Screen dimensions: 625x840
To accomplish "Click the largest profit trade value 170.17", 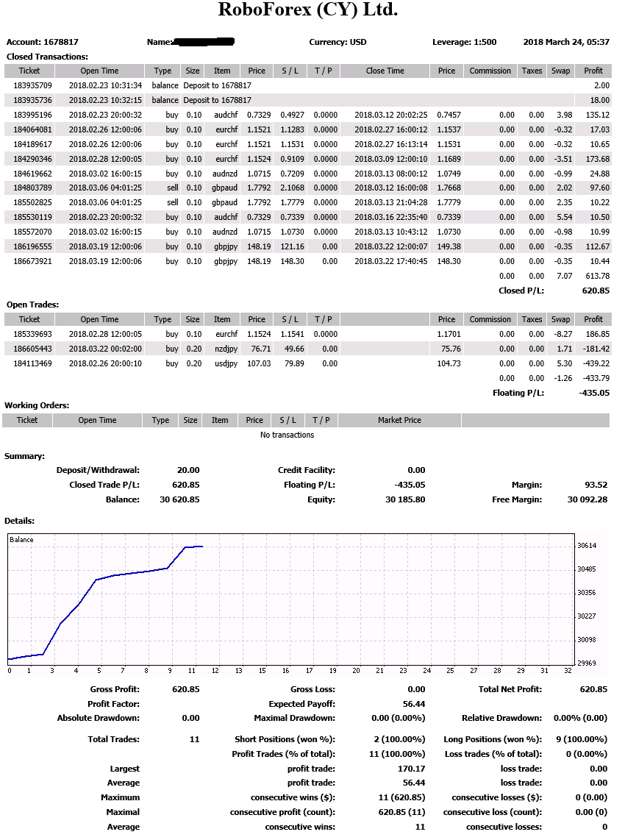I will click(410, 769).
